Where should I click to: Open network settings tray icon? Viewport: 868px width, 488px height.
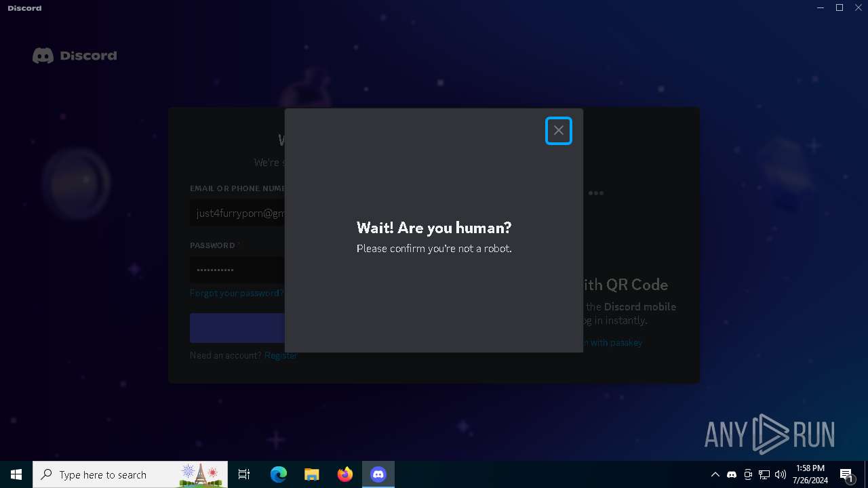tap(764, 474)
